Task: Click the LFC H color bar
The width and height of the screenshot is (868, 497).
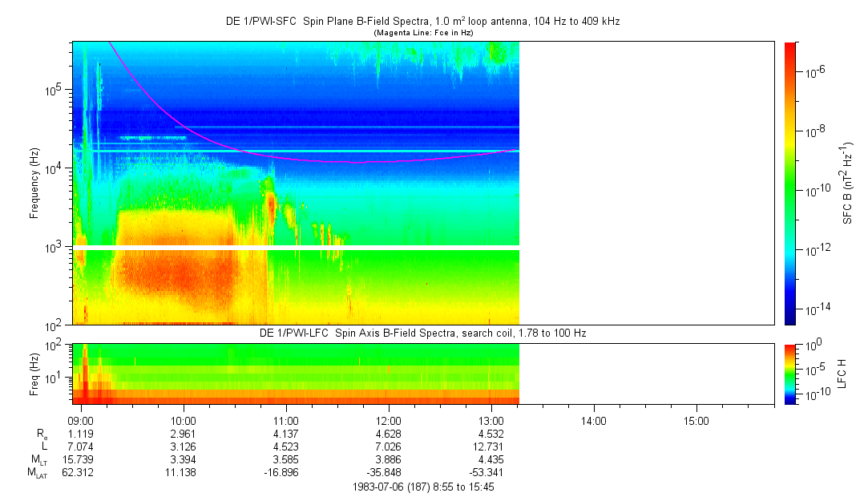Action: tap(790, 374)
